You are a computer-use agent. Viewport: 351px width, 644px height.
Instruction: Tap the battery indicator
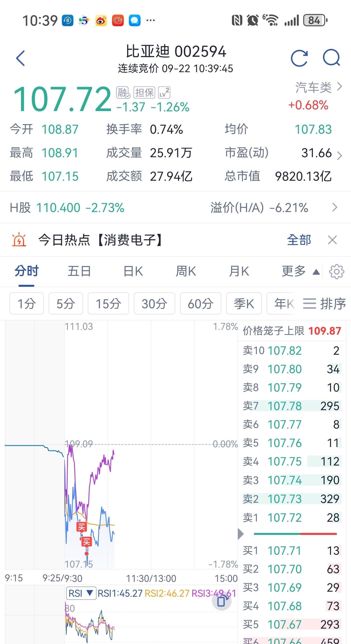tap(316, 20)
